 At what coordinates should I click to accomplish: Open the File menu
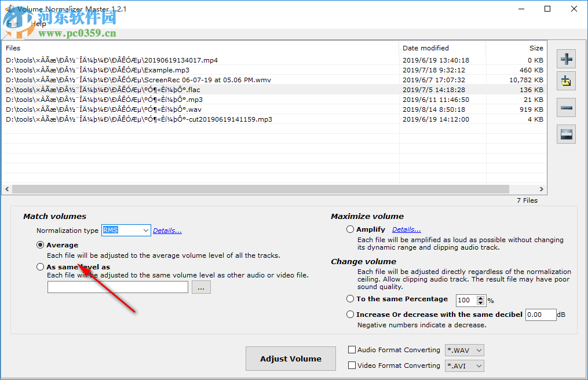13,24
